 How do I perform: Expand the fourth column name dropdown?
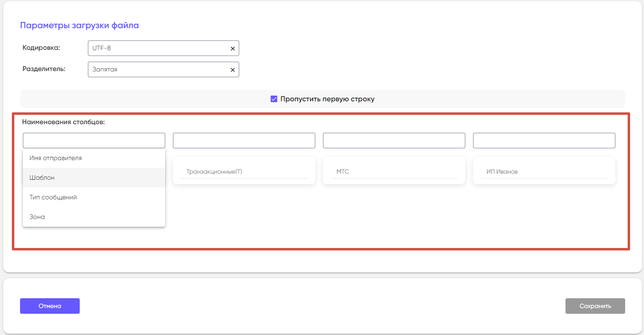pyautogui.click(x=544, y=141)
